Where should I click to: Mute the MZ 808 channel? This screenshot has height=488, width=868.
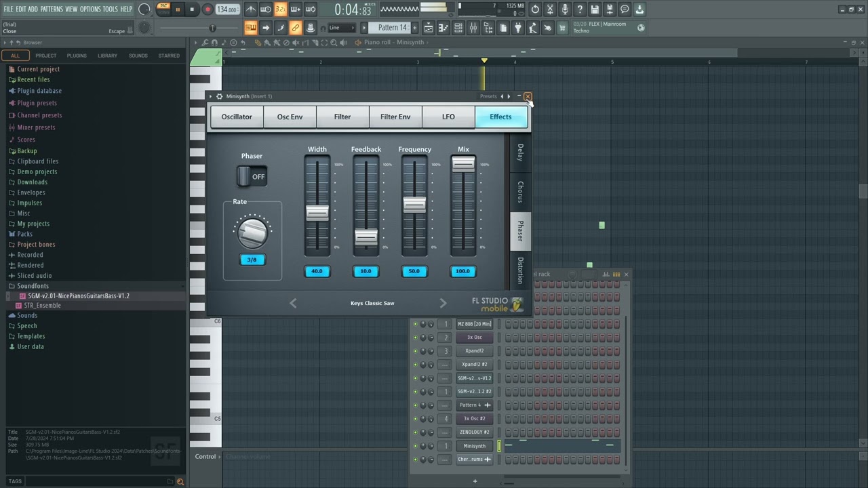coord(415,324)
